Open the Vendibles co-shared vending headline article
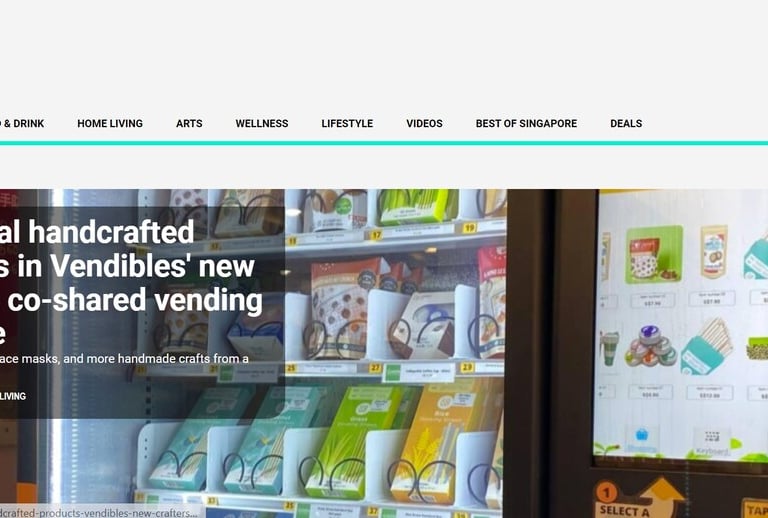Screen dimensions: 768x518 [131, 283]
